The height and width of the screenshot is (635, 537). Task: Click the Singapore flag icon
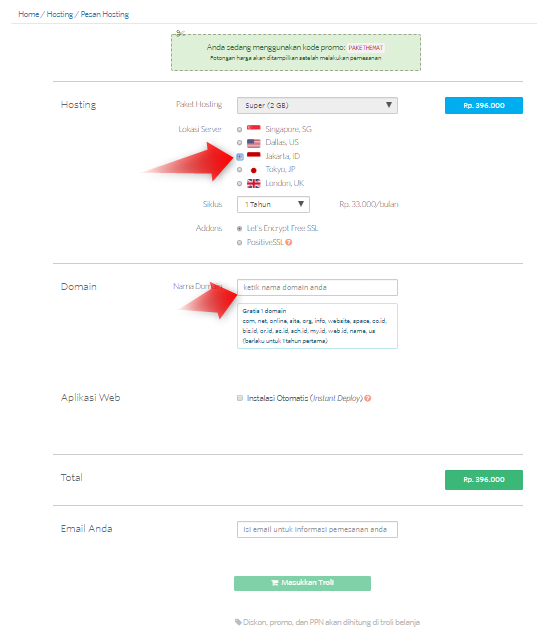pyautogui.click(x=254, y=129)
